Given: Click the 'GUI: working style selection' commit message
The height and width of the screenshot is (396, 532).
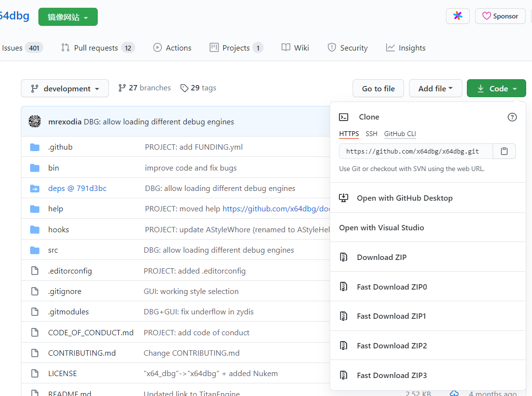Looking at the screenshot, I should pyautogui.click(x=191, y=291).
